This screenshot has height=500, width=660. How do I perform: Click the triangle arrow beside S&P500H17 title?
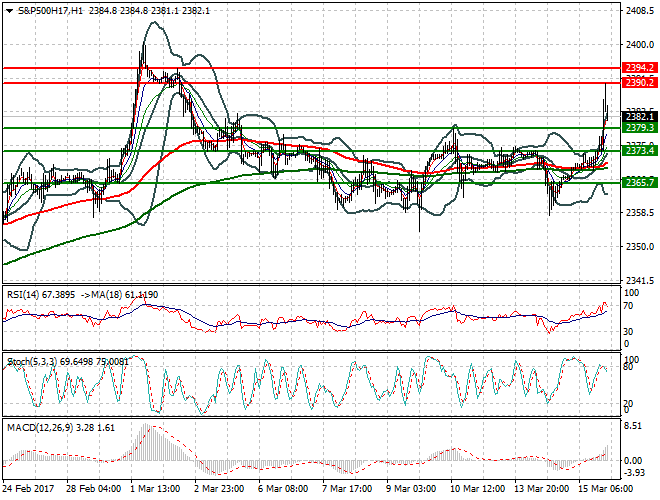coord(8,10)
